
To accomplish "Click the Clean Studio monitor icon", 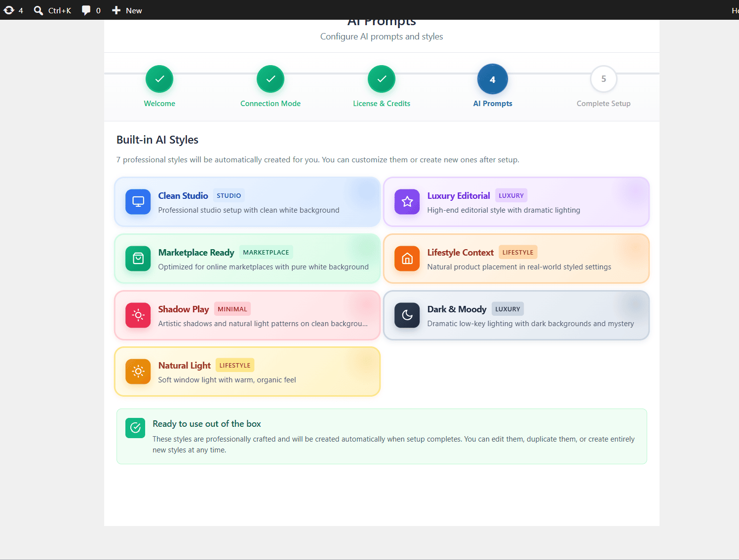I will [138, 202].
